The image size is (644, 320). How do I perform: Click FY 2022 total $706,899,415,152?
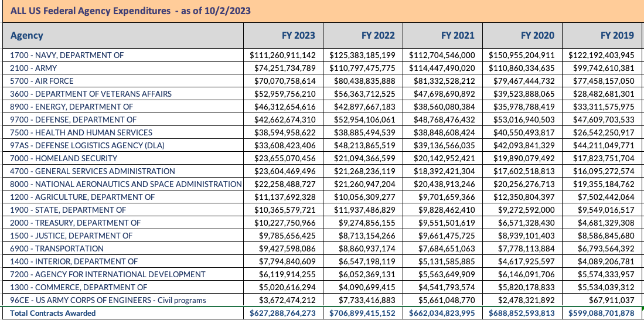pyautogui.click(x=362, y=313)
